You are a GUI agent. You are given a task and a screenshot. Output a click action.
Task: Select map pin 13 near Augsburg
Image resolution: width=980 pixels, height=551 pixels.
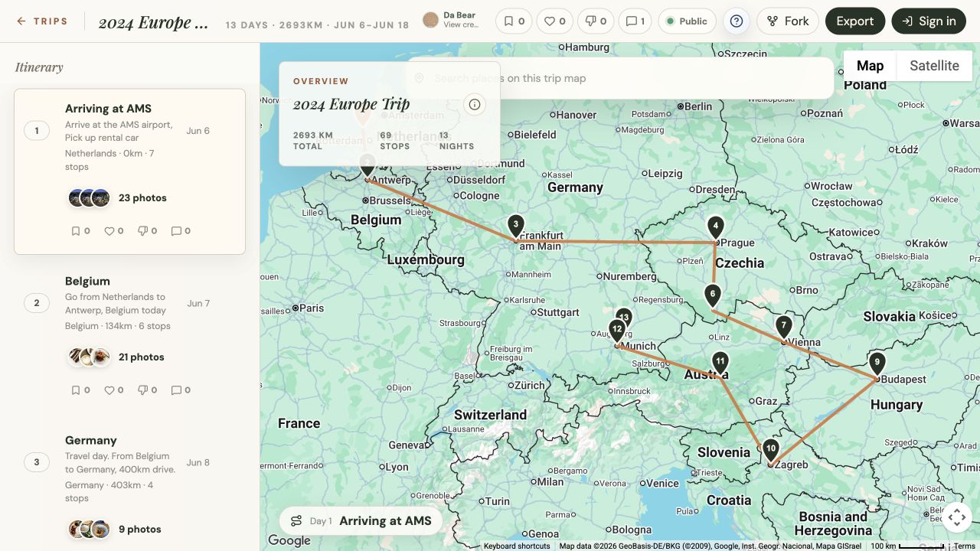626,315
